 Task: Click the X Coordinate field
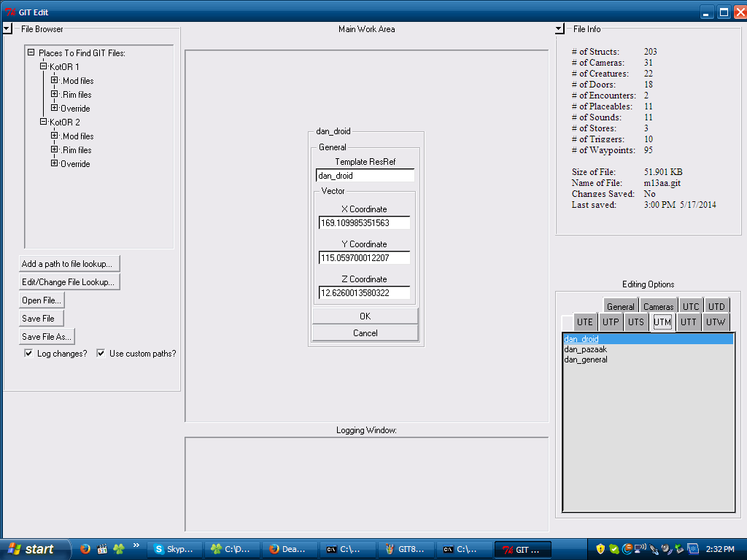365,223
